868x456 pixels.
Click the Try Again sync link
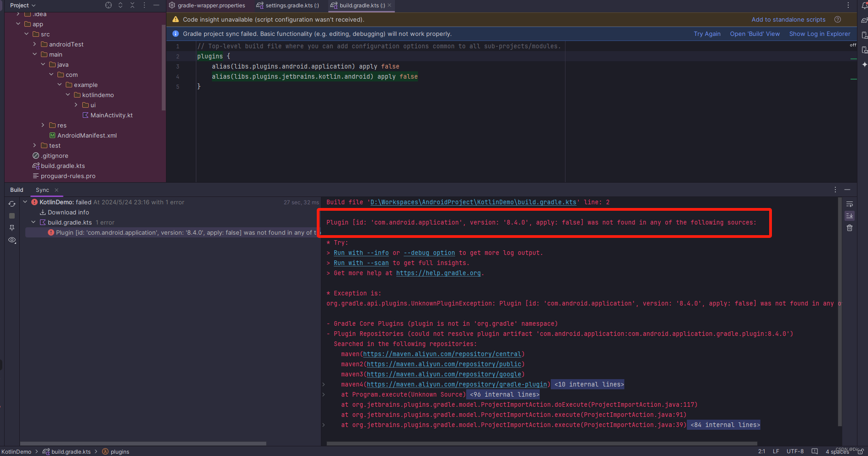[x=707, y=34]
